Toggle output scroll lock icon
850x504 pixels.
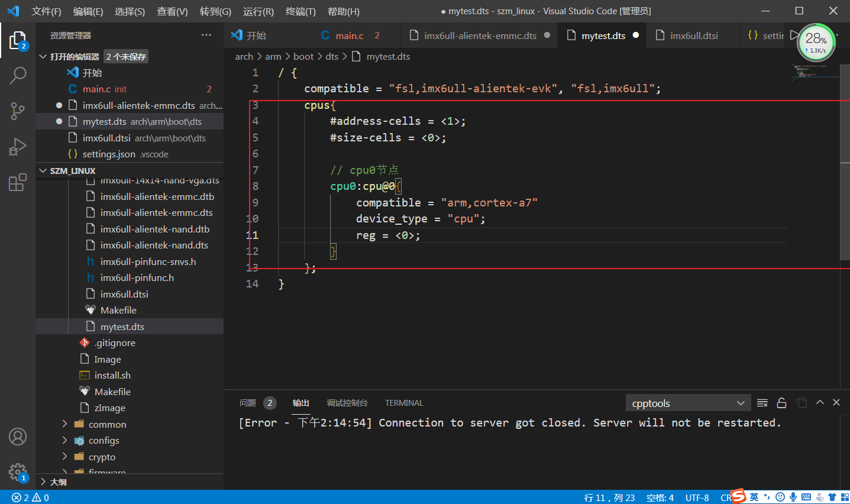point(781,403)
